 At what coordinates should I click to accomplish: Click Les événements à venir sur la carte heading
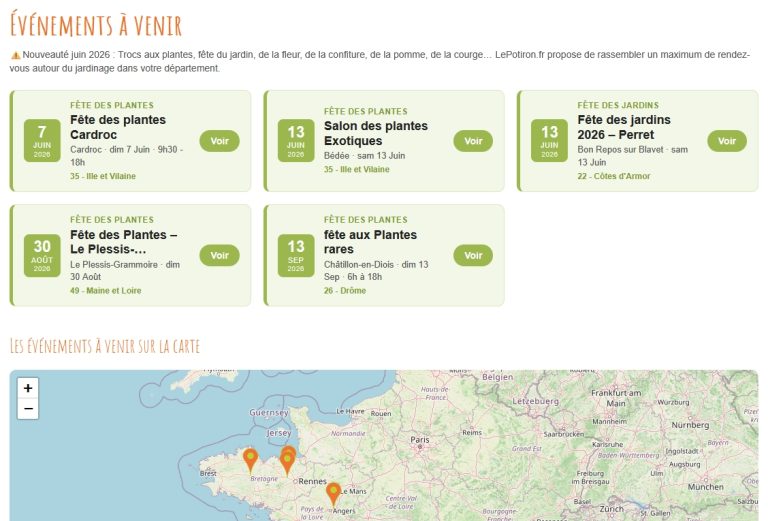point(105,346)
